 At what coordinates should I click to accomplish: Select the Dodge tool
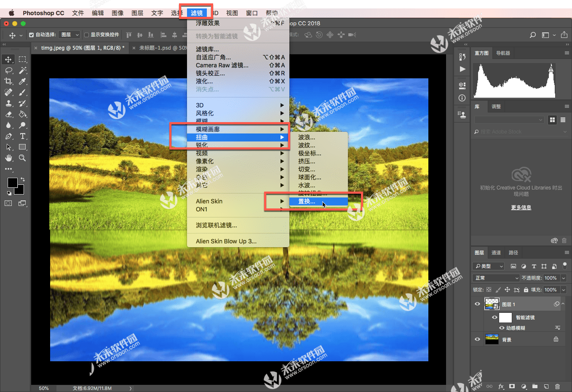(23, 125)
